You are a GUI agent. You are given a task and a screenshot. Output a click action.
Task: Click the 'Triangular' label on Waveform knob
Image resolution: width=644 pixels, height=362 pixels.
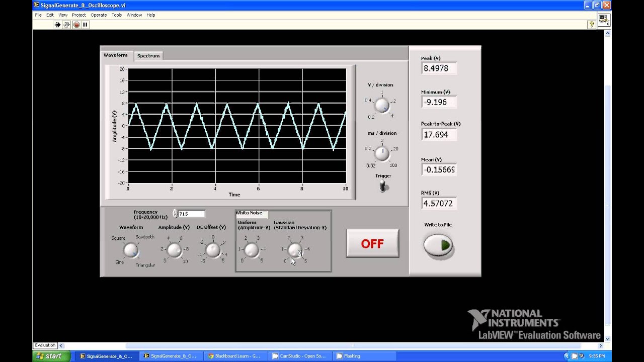point(145,265)
